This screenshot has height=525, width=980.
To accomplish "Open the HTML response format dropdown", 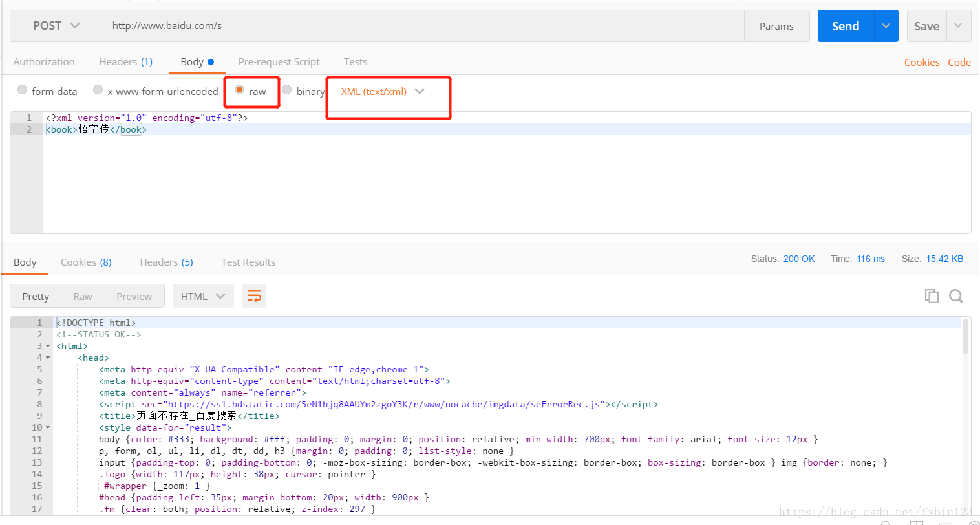I will (x=202, y=296).
